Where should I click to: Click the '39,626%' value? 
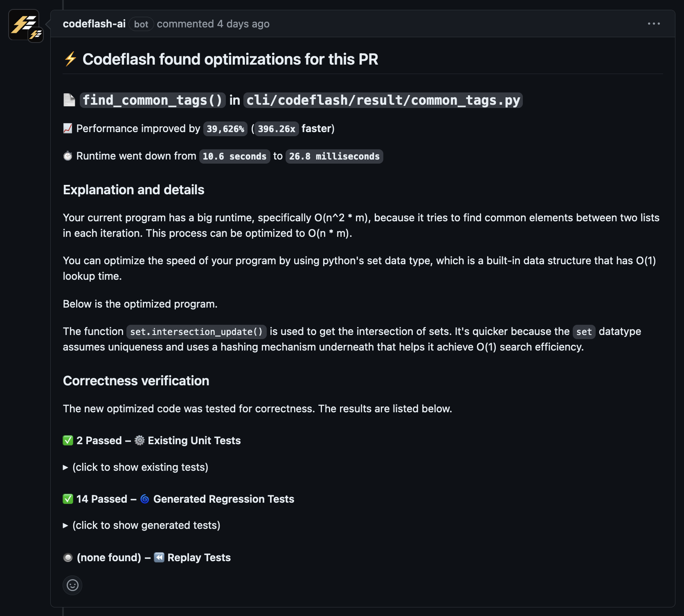[x=225, y=129]
